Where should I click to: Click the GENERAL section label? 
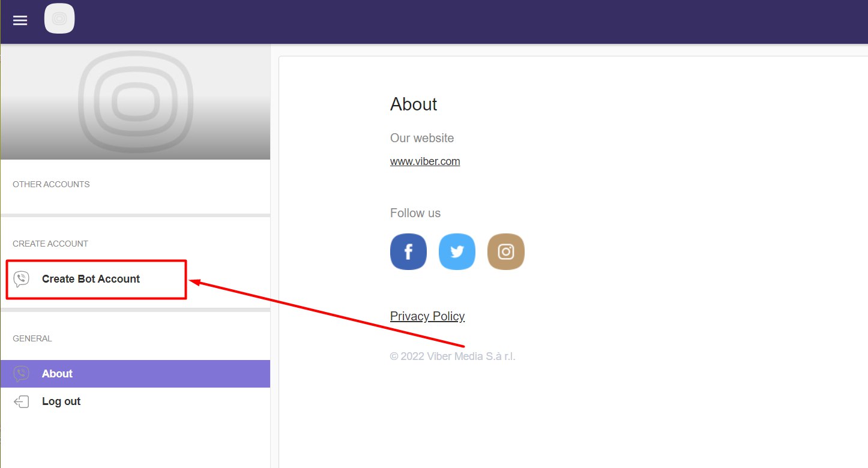click(x=32, y=338)
